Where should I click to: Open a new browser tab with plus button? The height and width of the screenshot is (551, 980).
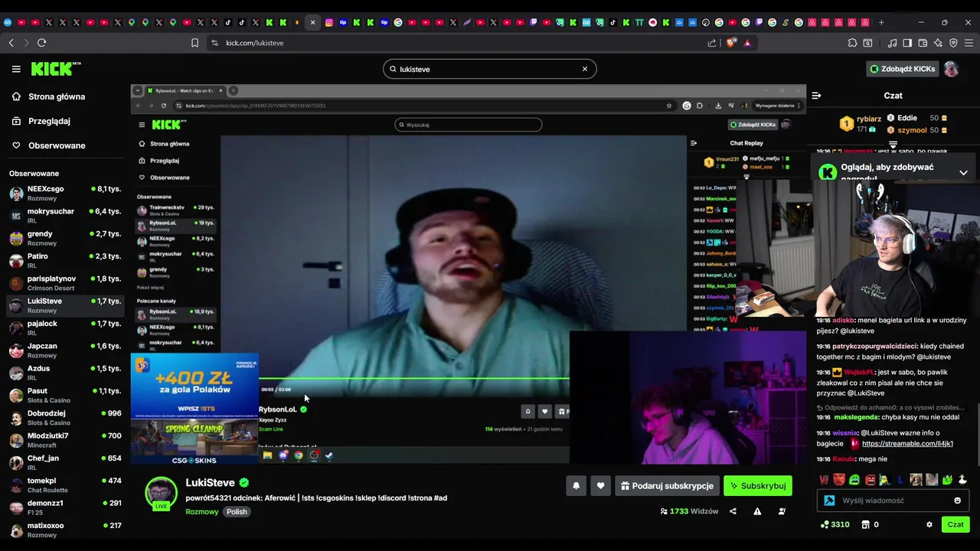[881, 22]
